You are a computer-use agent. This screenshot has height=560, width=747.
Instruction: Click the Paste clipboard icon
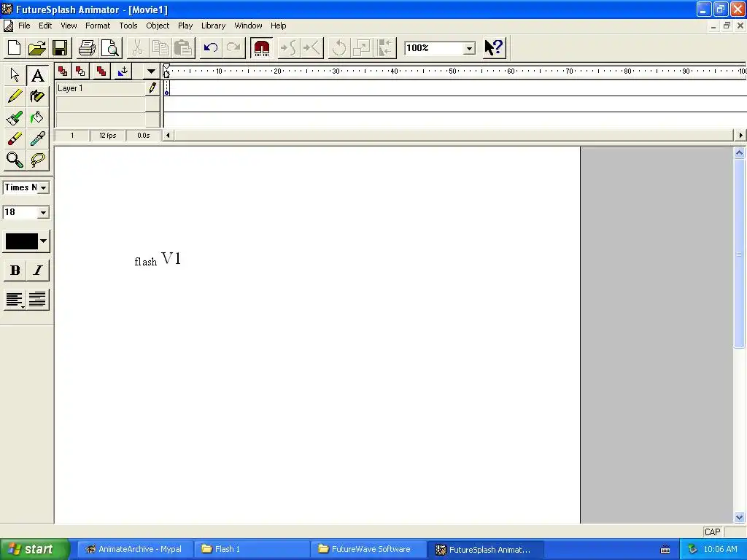(x=183, y=47)
